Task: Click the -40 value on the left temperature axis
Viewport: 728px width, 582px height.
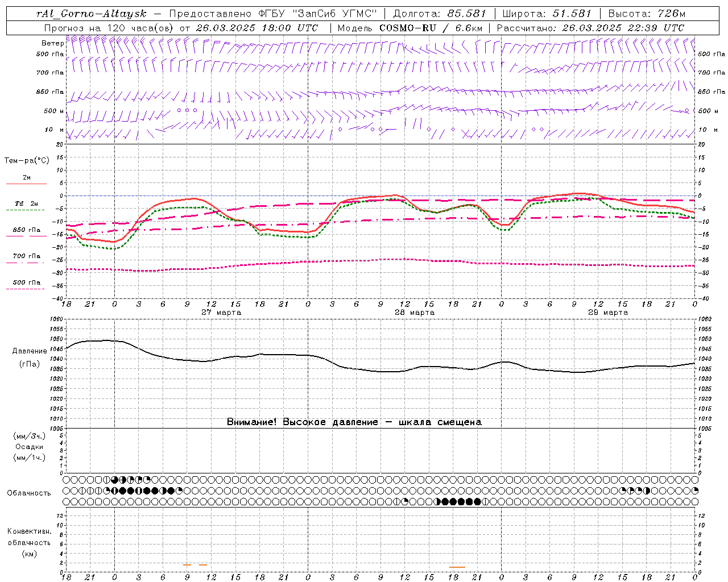Action: coord(57,298)
